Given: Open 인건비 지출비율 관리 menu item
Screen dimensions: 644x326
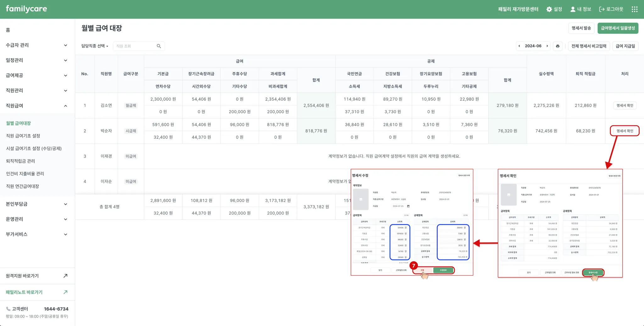Looking at the screenshot, I should pyautogui.click(x=25, y=173).
